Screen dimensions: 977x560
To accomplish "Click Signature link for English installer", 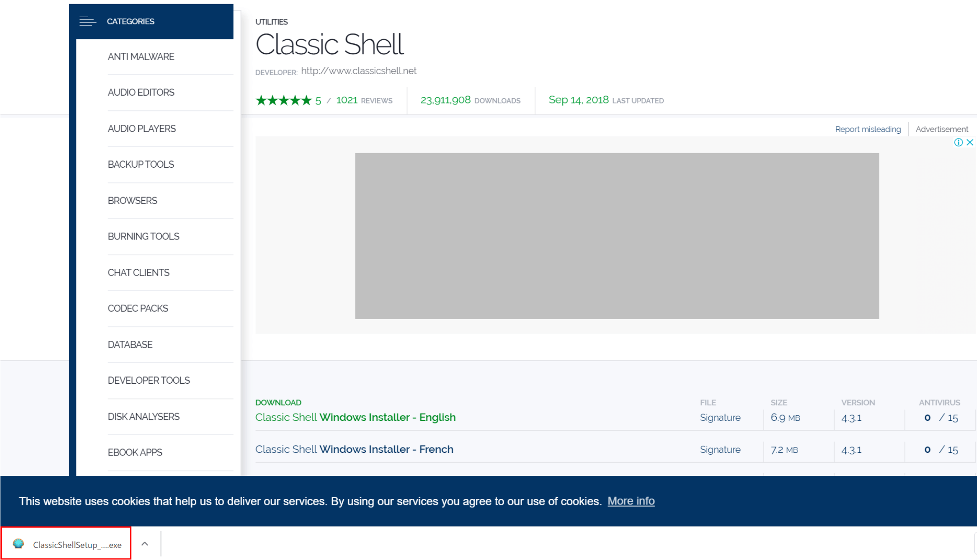I will click(x=720, y=418).
